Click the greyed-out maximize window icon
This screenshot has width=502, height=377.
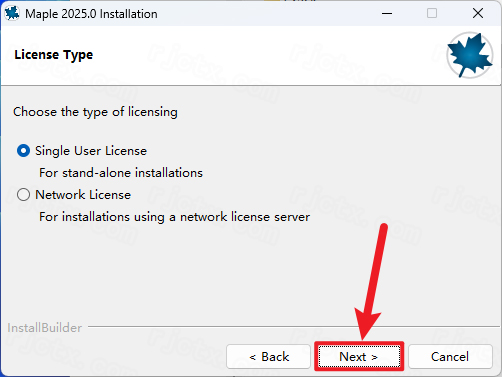(x=432, y=13)
